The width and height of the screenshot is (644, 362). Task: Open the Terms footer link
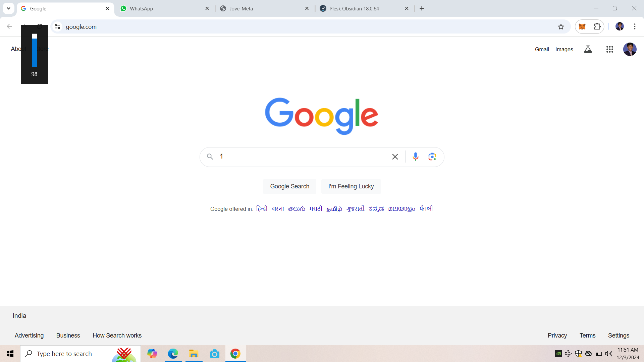[x=587, y=336]
